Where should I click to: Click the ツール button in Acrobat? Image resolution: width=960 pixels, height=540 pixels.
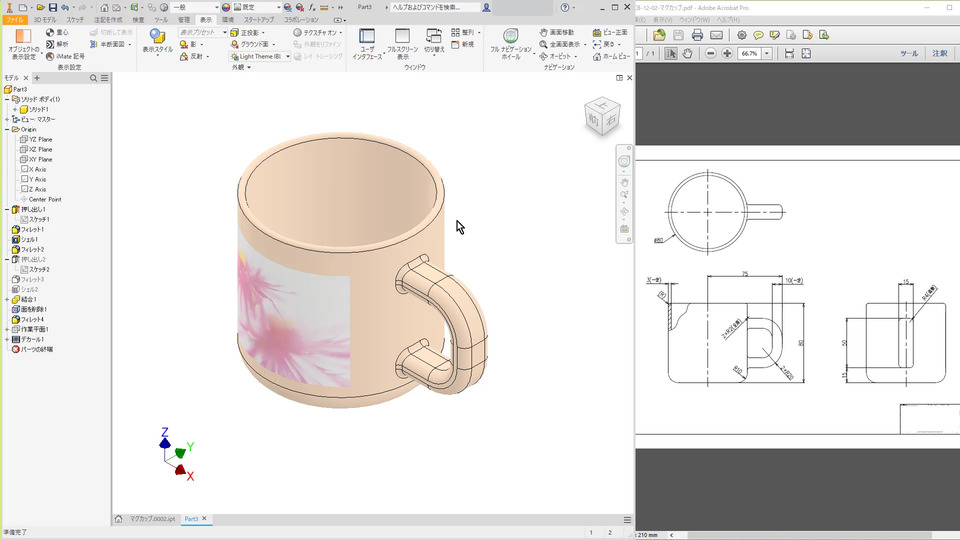click(908, 53)
